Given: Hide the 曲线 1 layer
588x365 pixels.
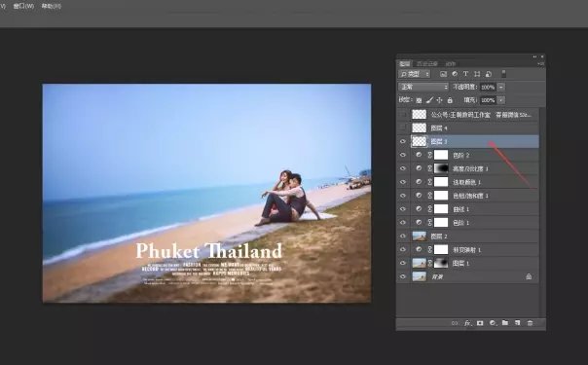Looking at the screenshot, I should coord(403,209).
